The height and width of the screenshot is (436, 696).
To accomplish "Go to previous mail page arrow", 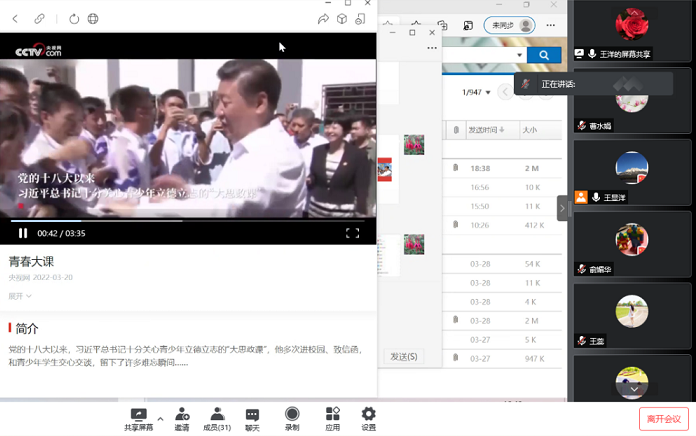I will point(505,92).
